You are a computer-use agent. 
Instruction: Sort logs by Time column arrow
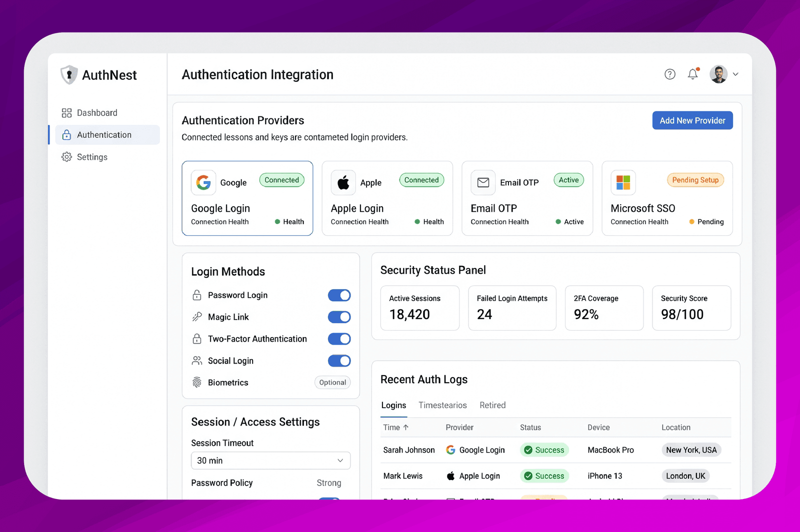coord(406,428)
